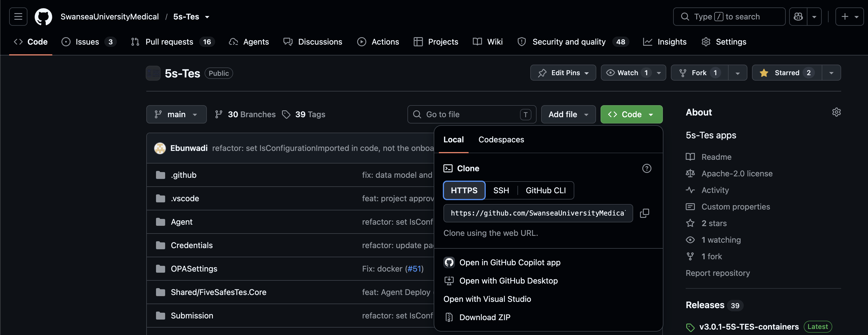Screen dimensions: 868x335
Task: Open the clone help question mark icon
Action: click(x=646, y=169)
